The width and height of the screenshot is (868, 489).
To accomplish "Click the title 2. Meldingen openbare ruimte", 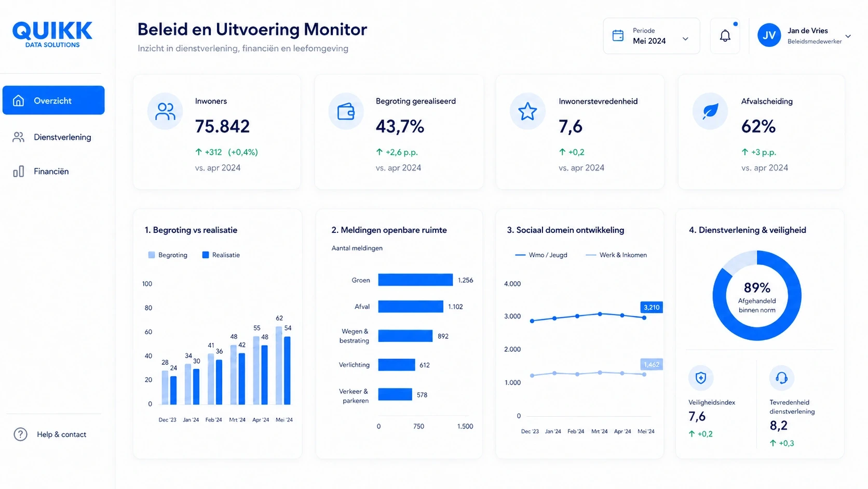I will click(389, 230).
